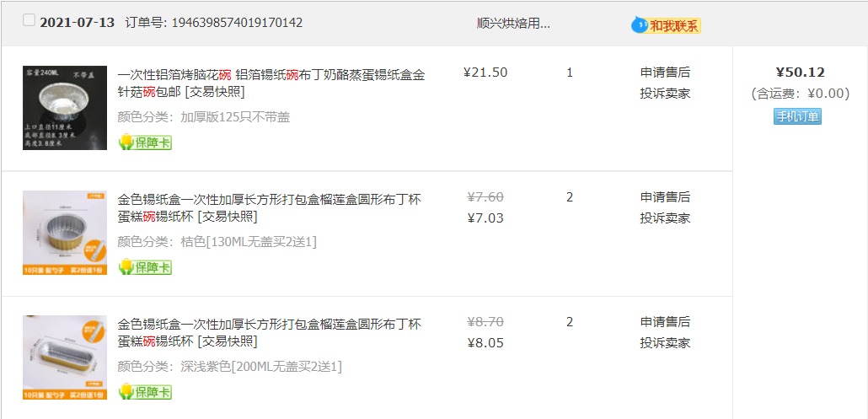The height and width of the screenshot is (419, 868).
Task: Tick the checkbox for the 2021-07-13 order
Action: [29, 20]
